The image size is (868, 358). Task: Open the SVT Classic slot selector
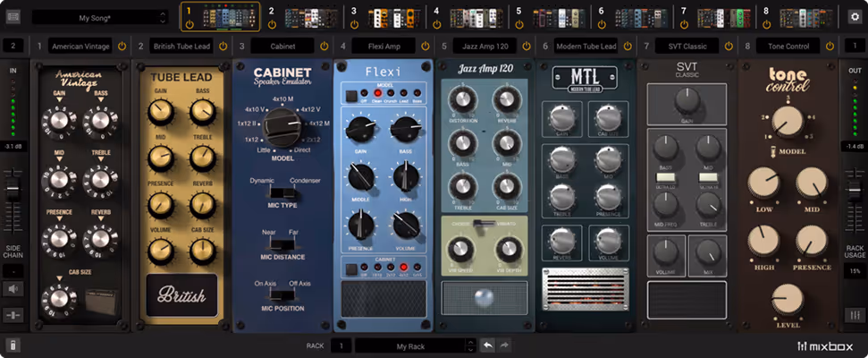[687, 46]
